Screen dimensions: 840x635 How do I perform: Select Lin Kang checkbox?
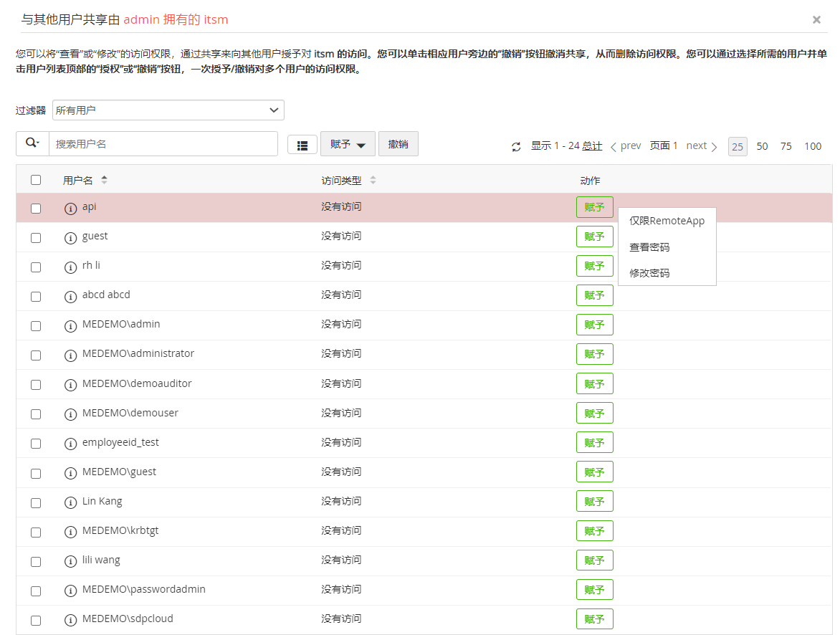pos(36,502)
